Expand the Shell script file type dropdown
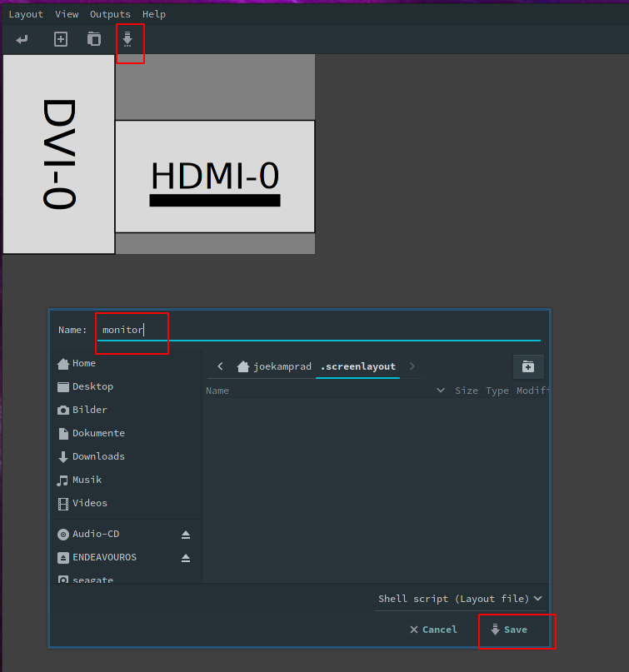 coord(460,599)
